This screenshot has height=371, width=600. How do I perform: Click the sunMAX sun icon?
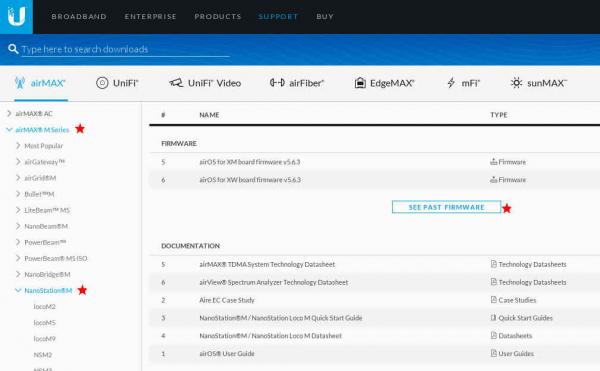point(516,83)
